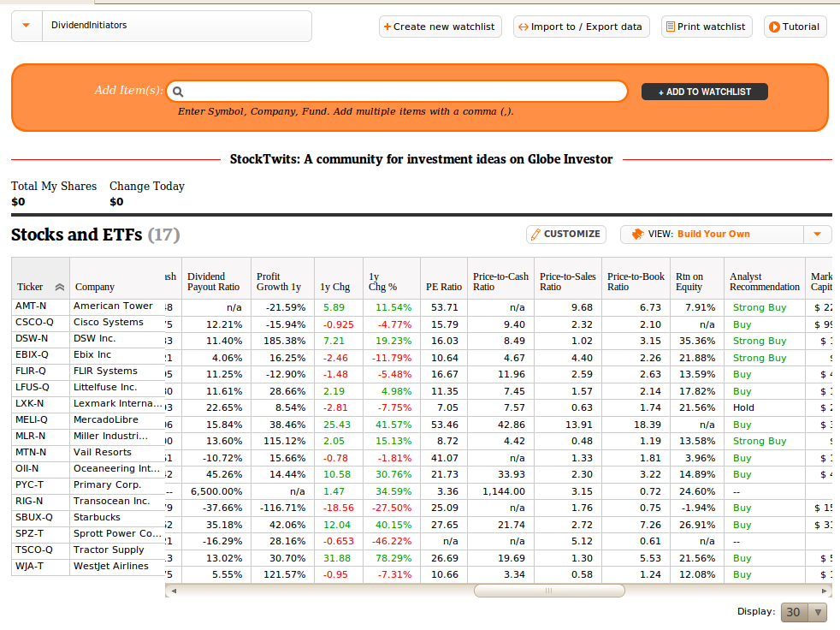Open the Display 30 rows dropdown
The image size is (840, 630).
click(x=803, y=612)
